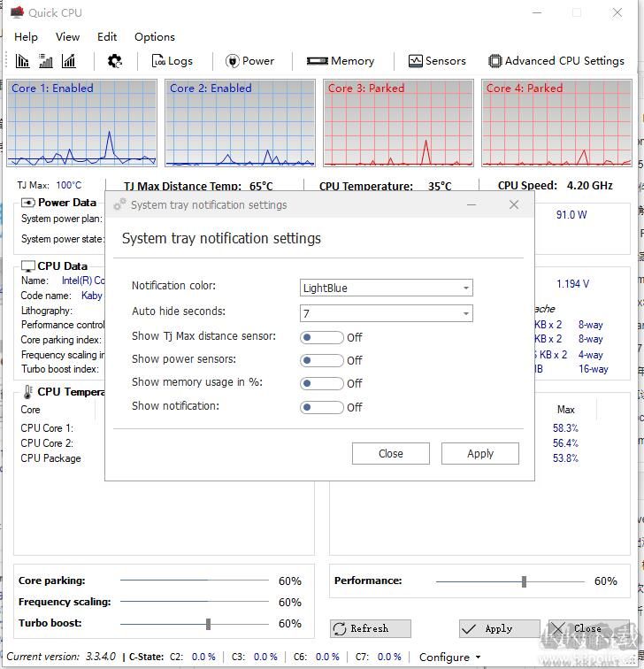Click the 56.4% max value
Viewport: 644px width, 669px height.
pos(565,442)
